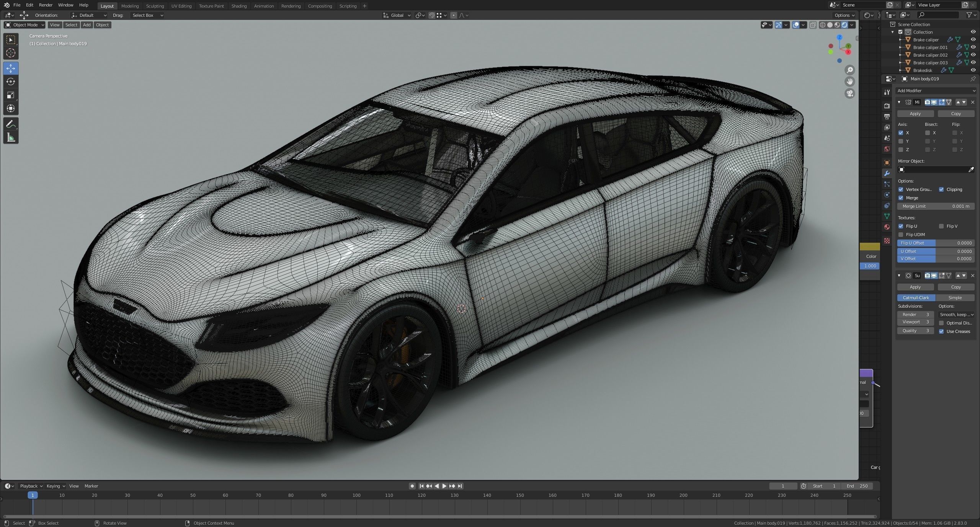980x527 pixels.
Task: Switch to Wireframe viewport shading
Action: [822, 25]
